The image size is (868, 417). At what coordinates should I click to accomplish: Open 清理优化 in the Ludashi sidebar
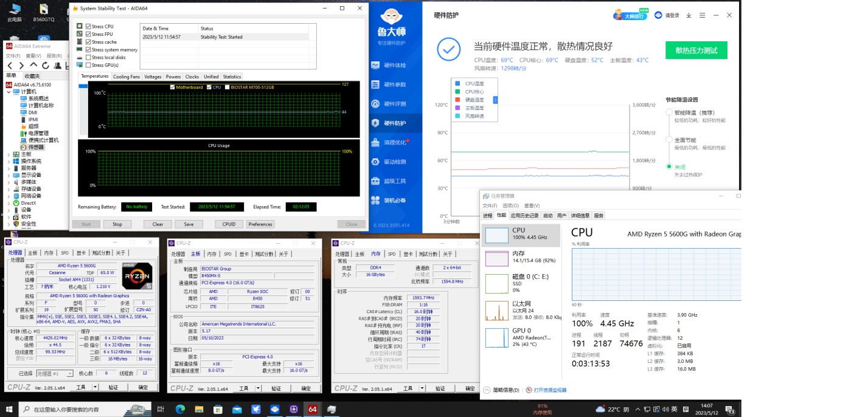point(394,142)
